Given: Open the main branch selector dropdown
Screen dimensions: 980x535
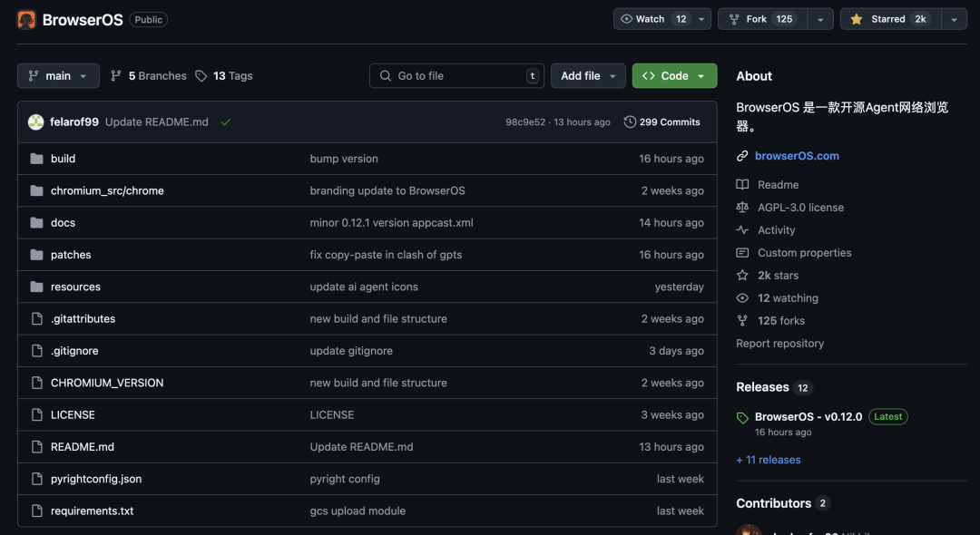Looking at the screenshot, I should tap(58, 75).
